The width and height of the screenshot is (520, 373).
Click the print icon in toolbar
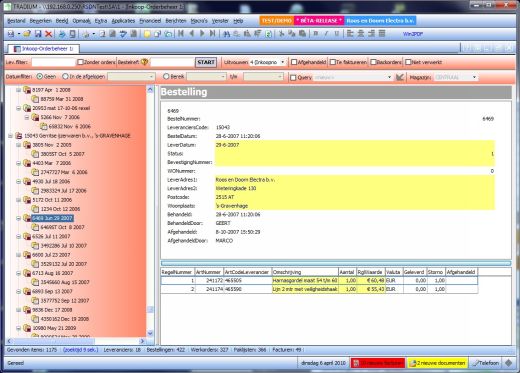pyautogui.click(x=62, y=34)
